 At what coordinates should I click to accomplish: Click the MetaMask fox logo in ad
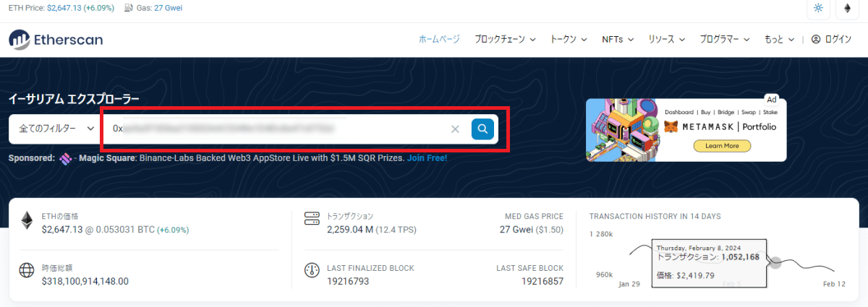coord(672,127)
